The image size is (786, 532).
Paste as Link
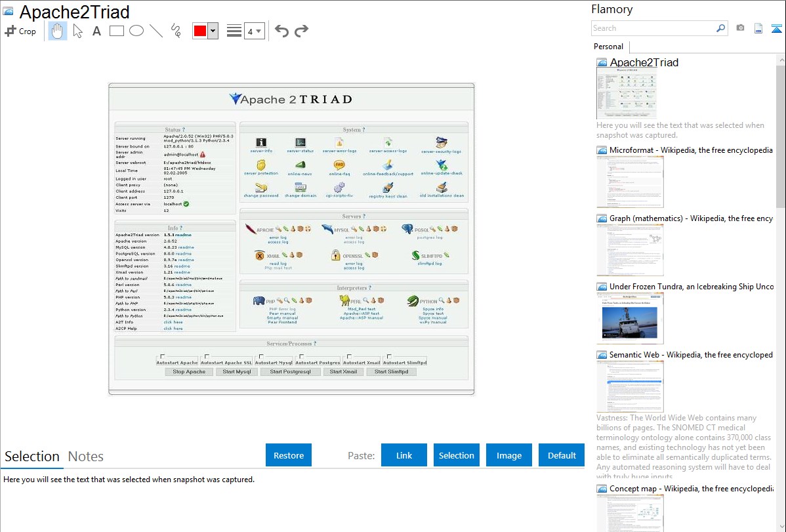(404, 455)
